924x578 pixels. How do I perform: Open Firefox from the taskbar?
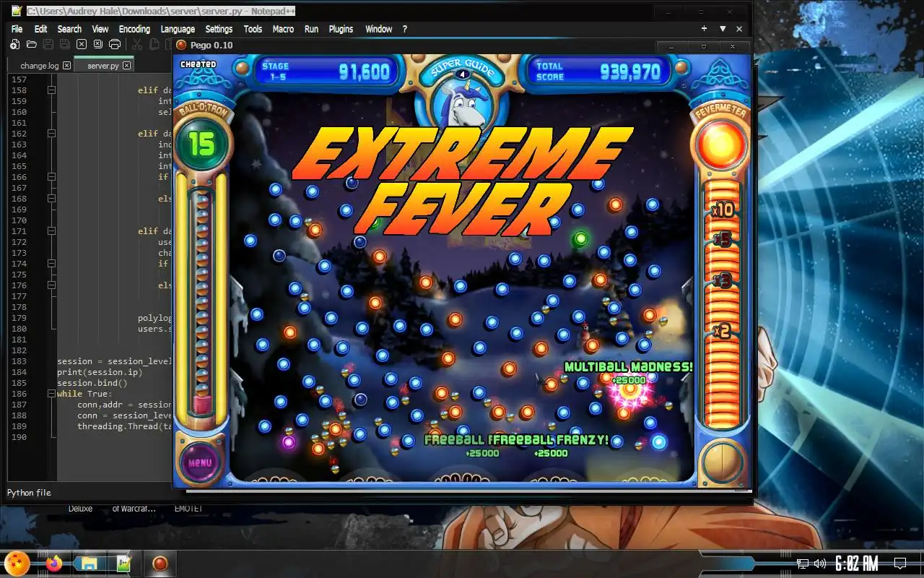pyautogui.click(x=54, y=564)
